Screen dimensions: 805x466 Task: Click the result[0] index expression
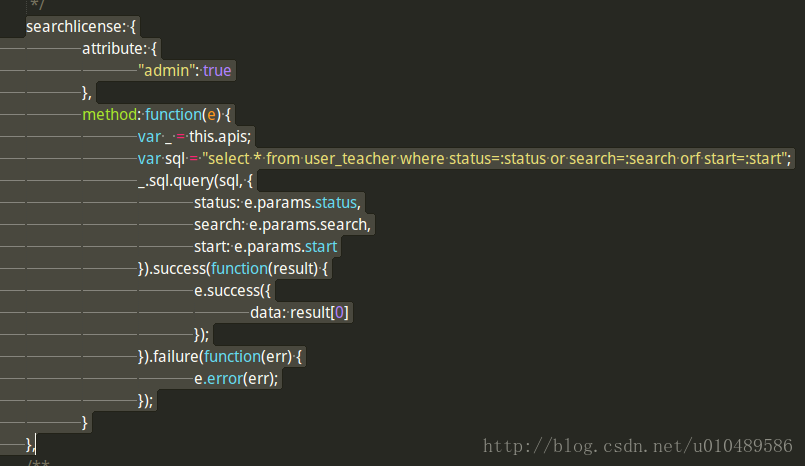click(319, 313)
